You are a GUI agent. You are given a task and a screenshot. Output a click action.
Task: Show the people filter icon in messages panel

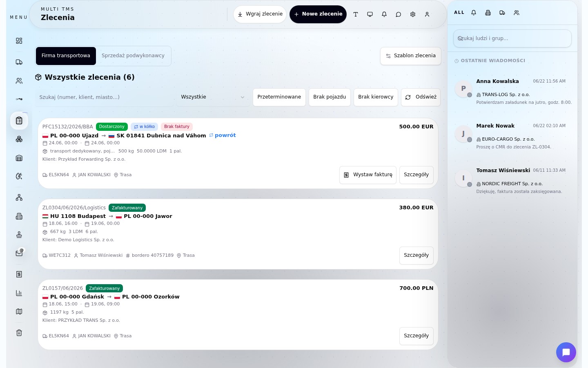click(517, 13)
